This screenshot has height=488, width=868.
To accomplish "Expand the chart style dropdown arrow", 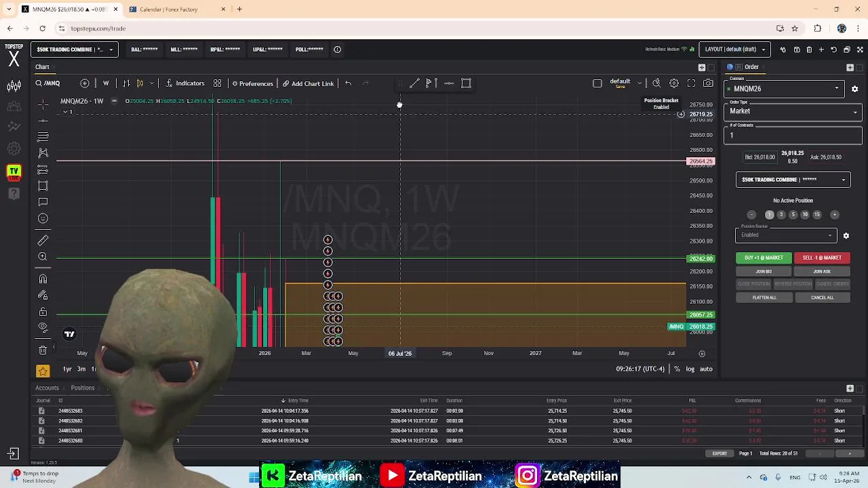I will pyautogui.click(x=151, y=83).
